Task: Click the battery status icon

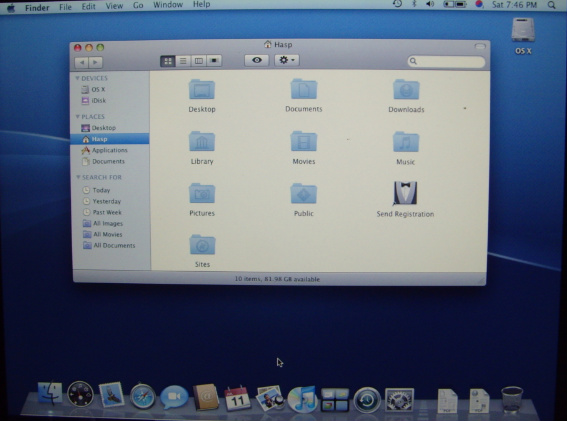Action: (455, 4)
